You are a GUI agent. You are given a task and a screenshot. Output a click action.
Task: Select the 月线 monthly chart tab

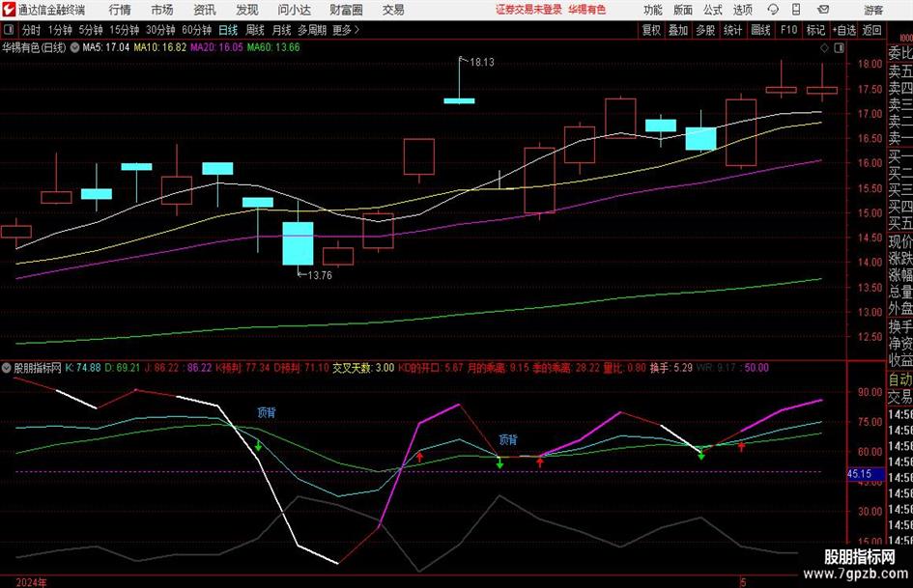click(x=282, y=30)
